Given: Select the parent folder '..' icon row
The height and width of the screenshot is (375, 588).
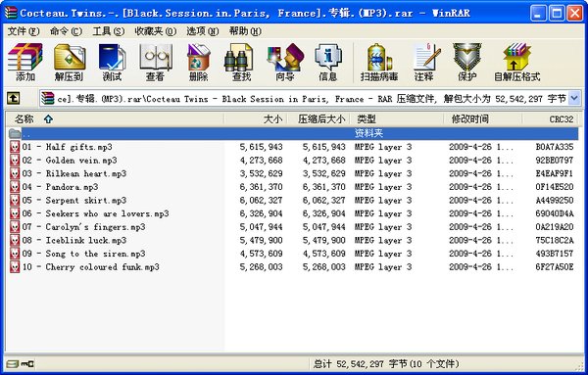Looking at the screenshot, I should (x=293, y=133).
